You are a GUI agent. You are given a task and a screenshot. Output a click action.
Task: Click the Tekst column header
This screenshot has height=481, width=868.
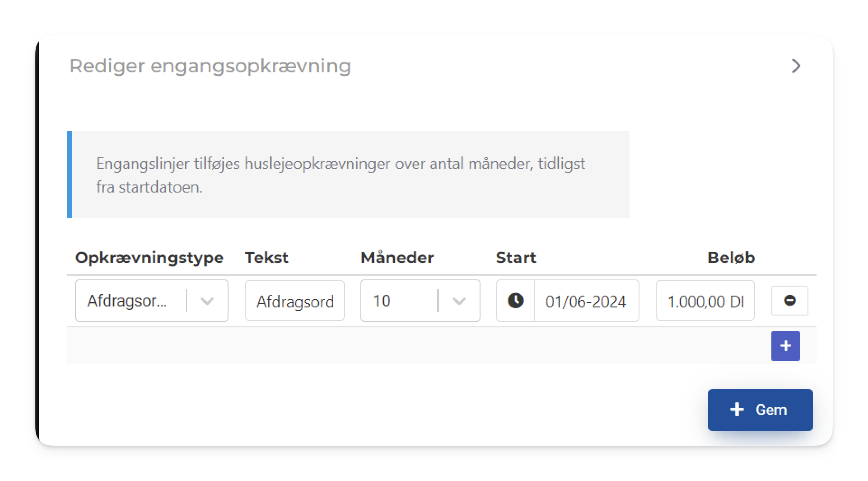click(x=266, y=258)
